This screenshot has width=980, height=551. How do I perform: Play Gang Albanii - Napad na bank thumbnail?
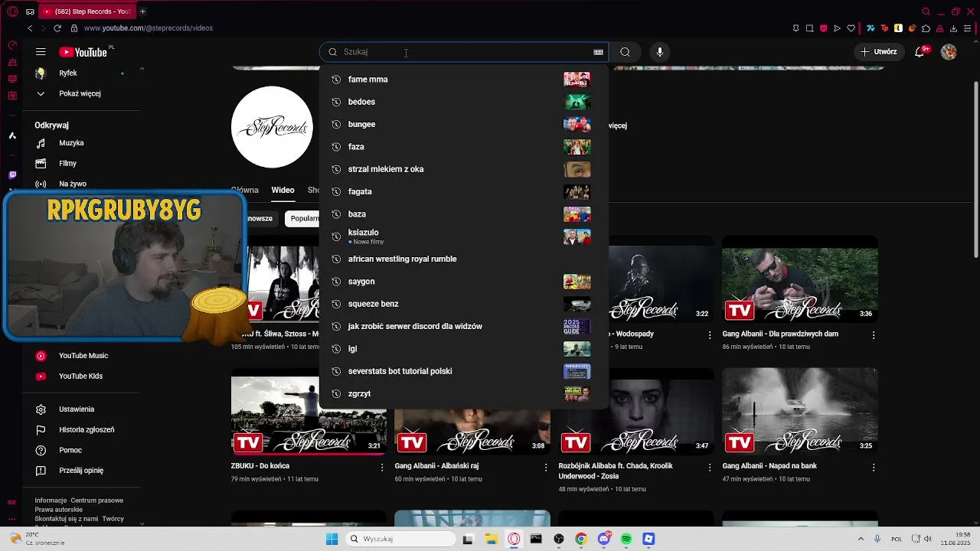click(799, 412)
